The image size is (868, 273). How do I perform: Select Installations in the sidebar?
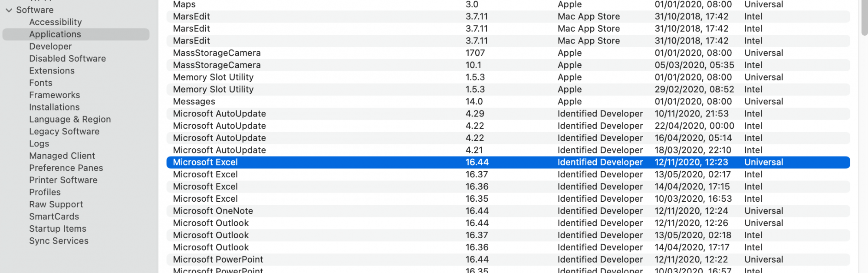click(x=54, y=107)
